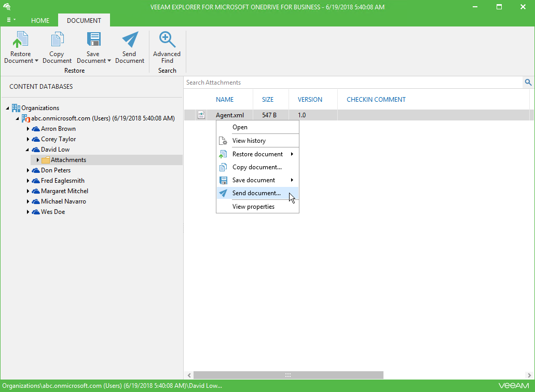Expand the Attachments folder node
The height and width of the screenshot is (392, 535).
[38, 160]
